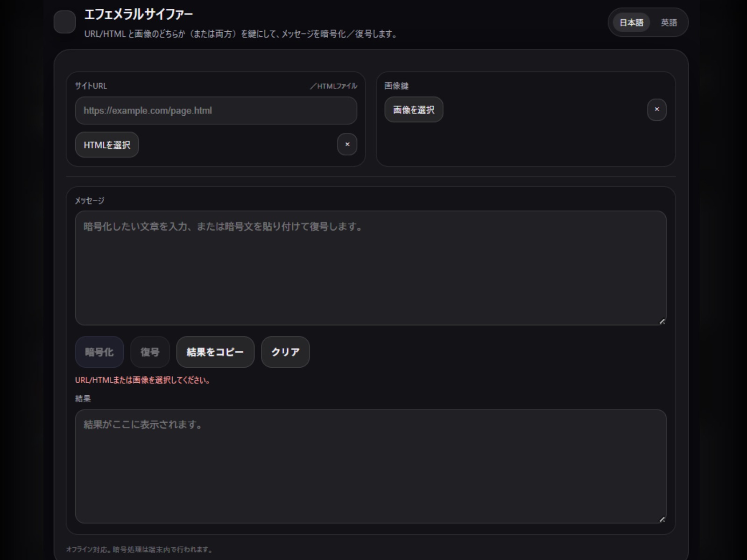Image resolution: width=747 pixels, height=560 pixels.
Task: Click into the メッセージ text area
Action: (370, 268)
